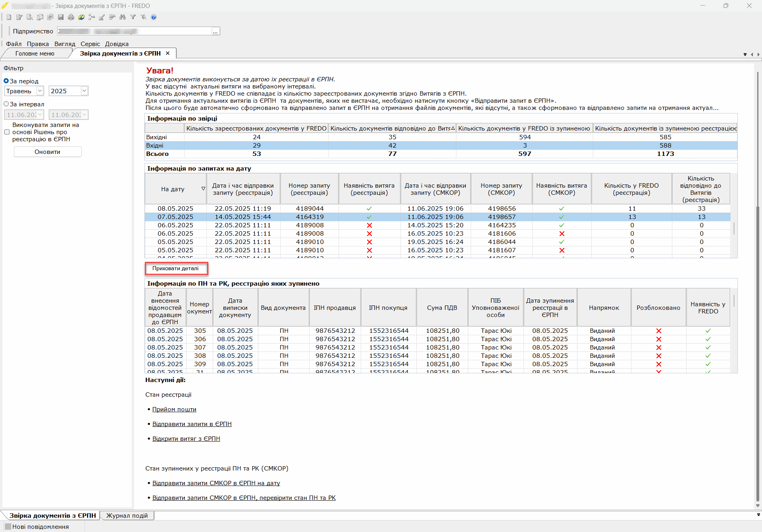
Task: Click the binoculars search icon
Action: click(123, 17)
